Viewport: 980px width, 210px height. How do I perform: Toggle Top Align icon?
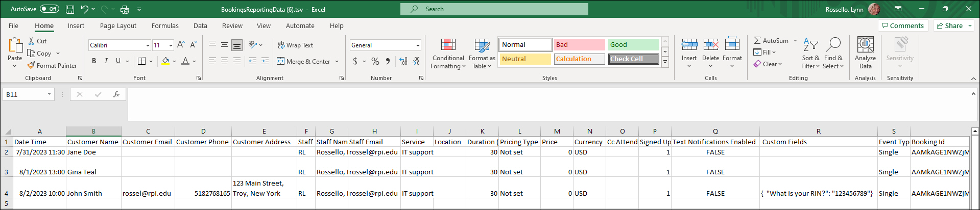tap(212, 45)
